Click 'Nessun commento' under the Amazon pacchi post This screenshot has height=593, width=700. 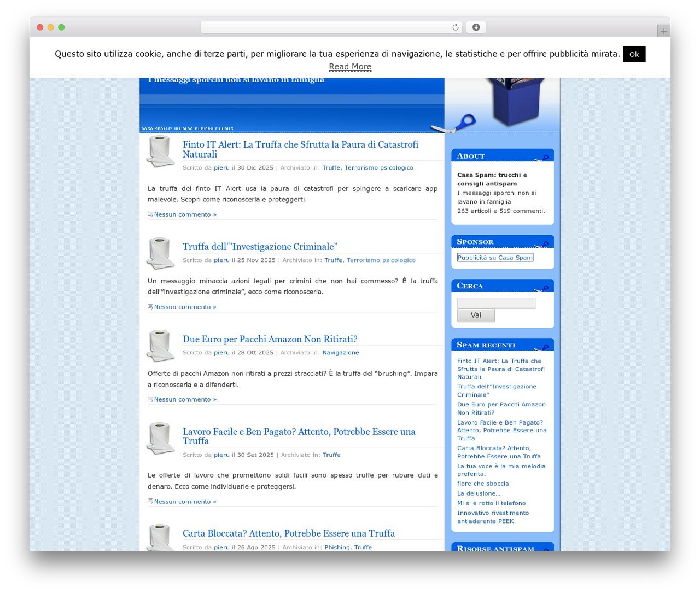185,399
